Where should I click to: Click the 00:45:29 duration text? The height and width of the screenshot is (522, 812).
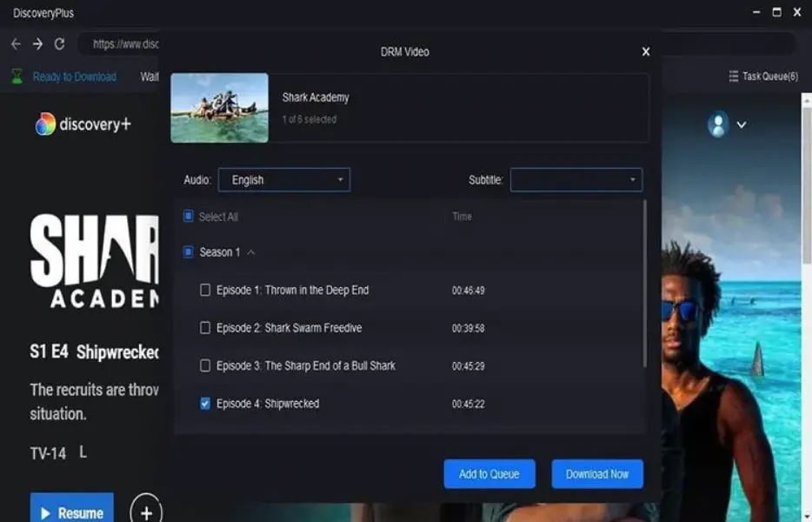468,366
